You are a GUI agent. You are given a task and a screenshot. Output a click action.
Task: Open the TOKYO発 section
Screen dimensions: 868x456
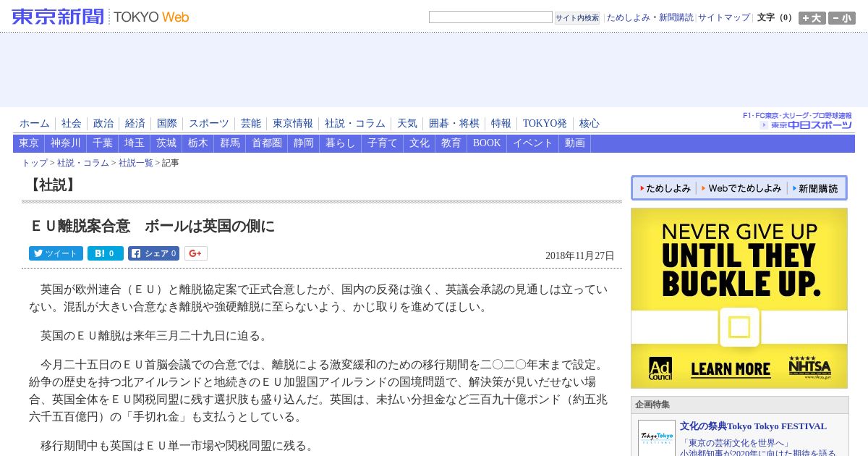(545, 124)
